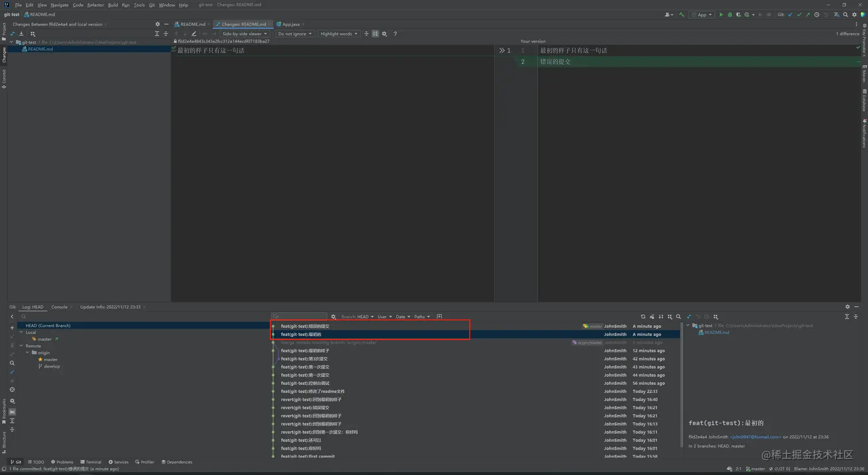Screen dimensions: 868x475
Task: Start debugging with the green bug icon
Action: (730, 15)
